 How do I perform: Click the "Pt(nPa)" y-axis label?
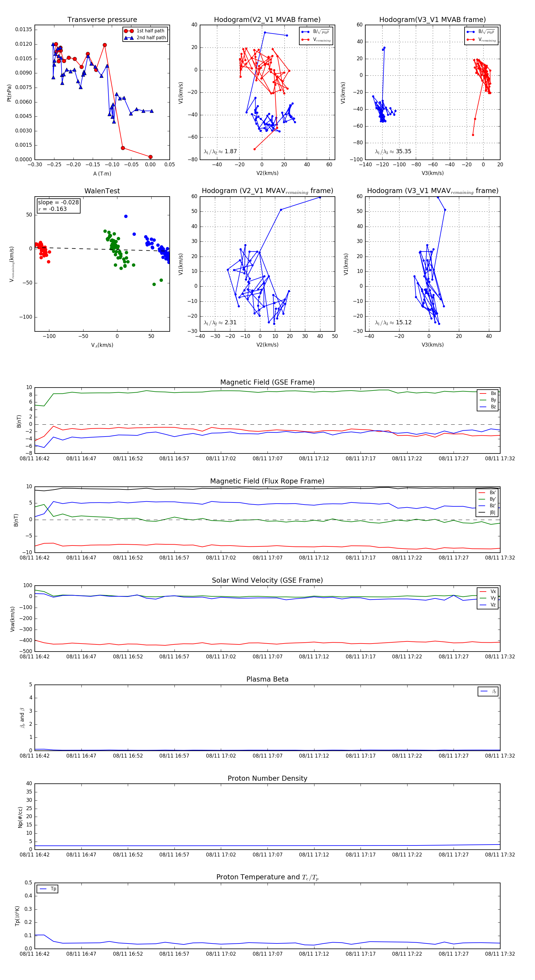click(x=9, y=93)
